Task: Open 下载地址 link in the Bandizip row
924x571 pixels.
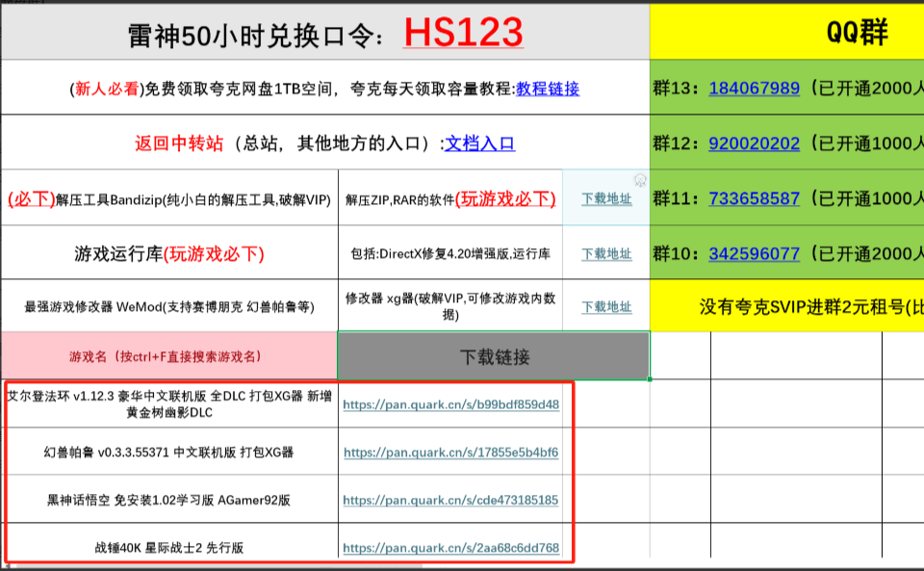Action: click(606, 198)
